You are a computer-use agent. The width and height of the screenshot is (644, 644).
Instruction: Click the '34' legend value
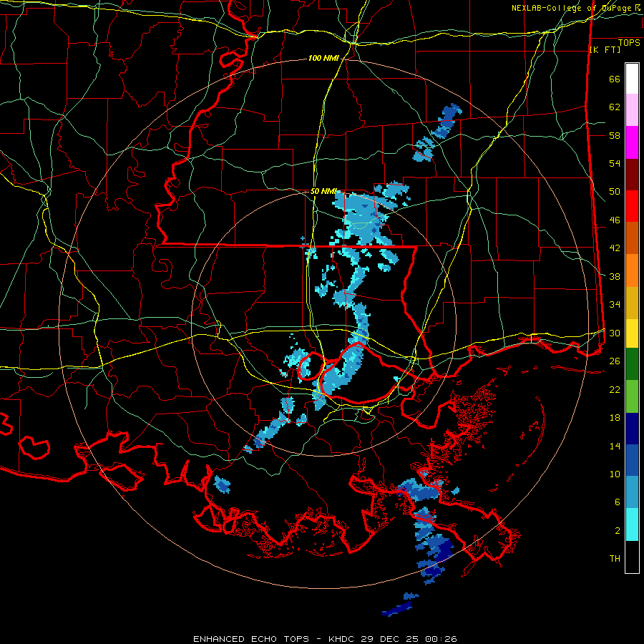615,304
